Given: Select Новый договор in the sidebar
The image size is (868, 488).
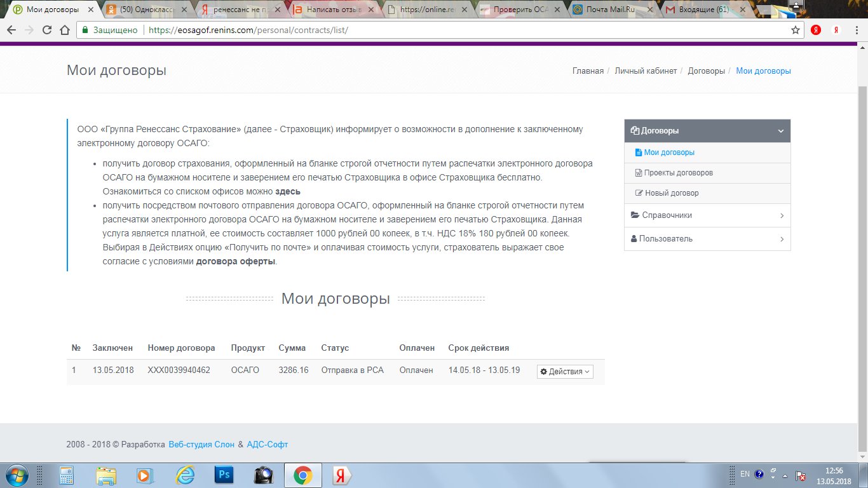Looking at the screenshot, I should tap(672, 193).
